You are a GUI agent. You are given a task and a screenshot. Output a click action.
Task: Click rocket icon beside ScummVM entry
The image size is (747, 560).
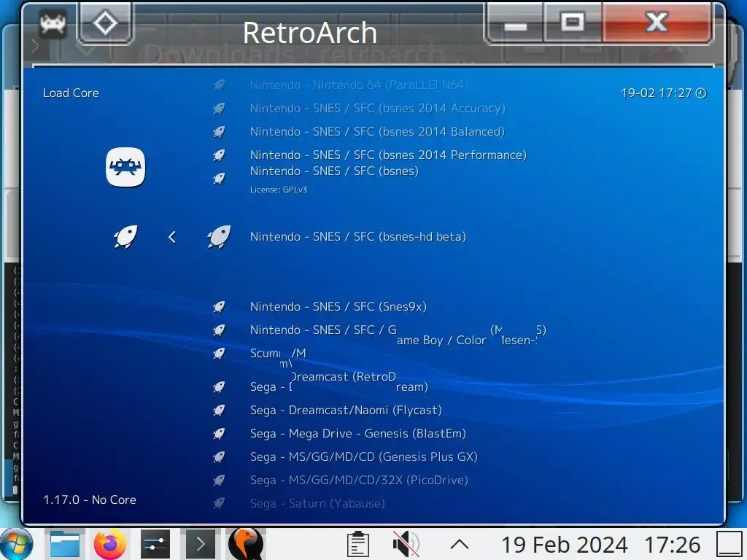tap(219, 354)
